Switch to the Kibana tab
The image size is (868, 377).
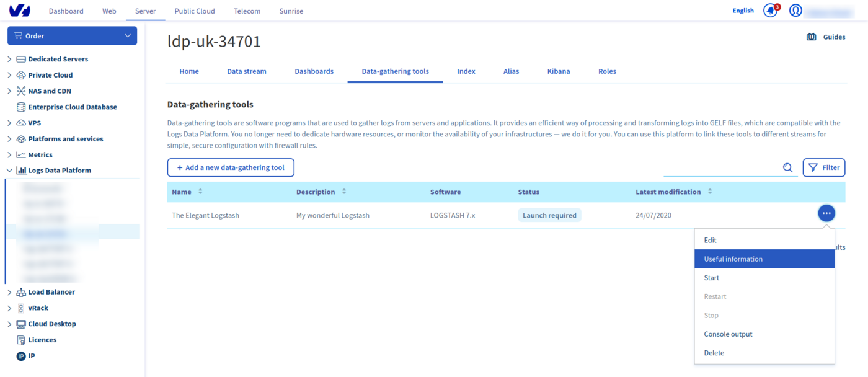click(558, 71)
